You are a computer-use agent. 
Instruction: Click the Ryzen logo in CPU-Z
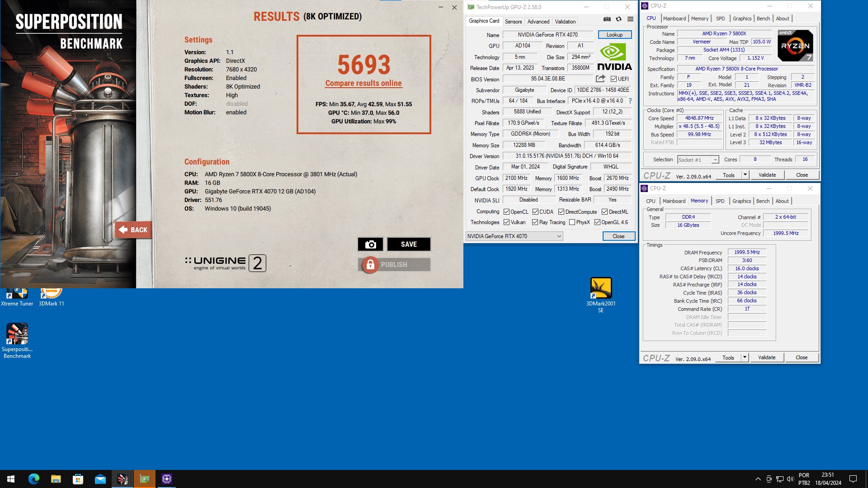pyautogui.click(x=795, y=45)
